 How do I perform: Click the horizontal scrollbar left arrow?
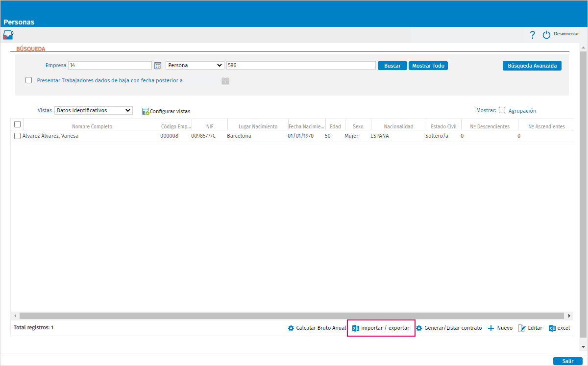click(x=15, y=316)
